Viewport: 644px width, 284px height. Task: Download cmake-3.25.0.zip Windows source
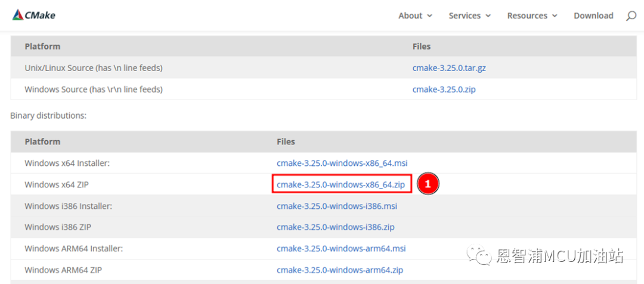click(444, 89)
